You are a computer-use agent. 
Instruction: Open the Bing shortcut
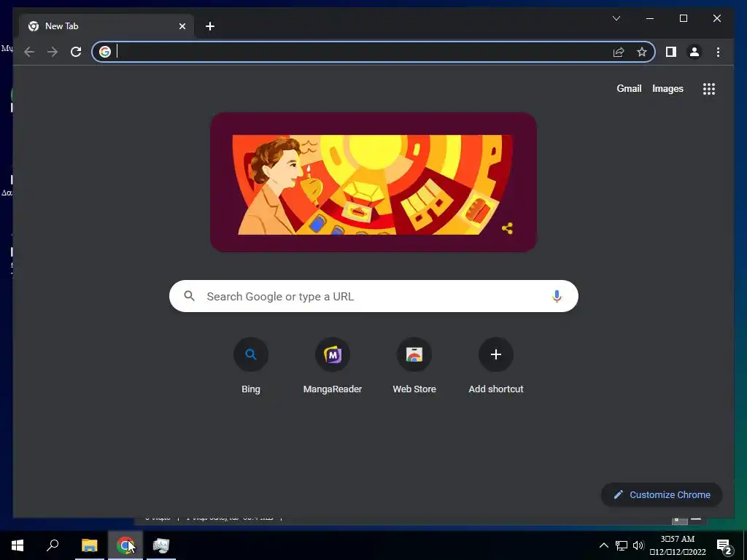251,366
